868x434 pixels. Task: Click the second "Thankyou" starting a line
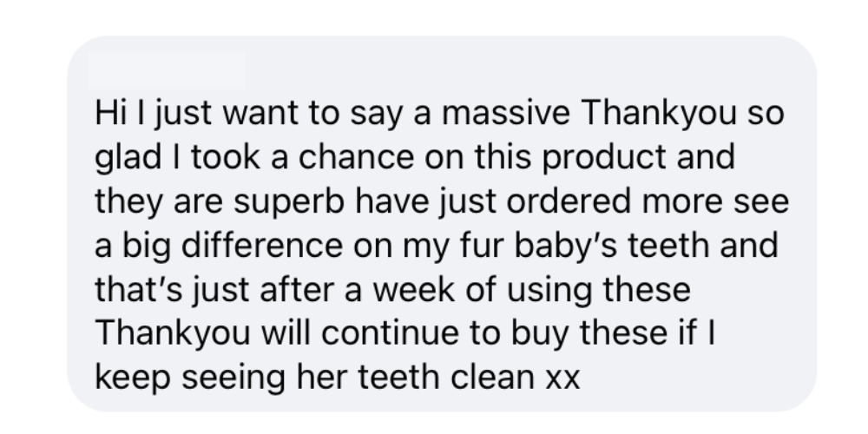point(173,335)
